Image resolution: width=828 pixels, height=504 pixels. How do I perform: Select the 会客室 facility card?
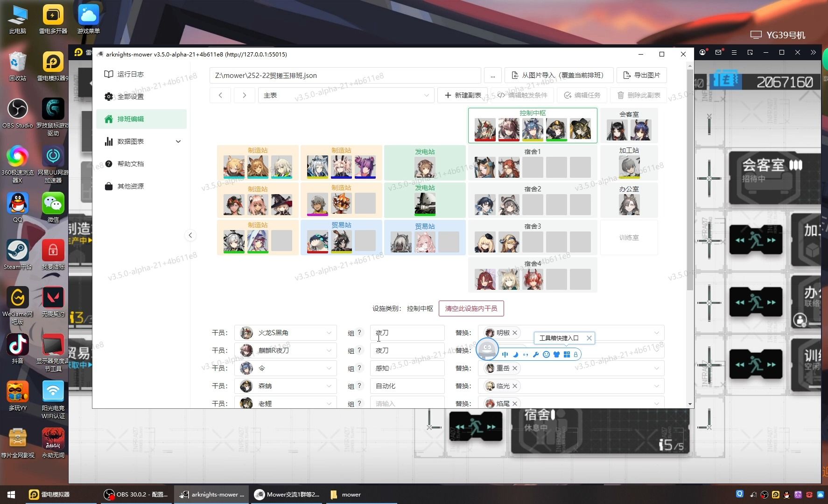click(x=629, y=126)
